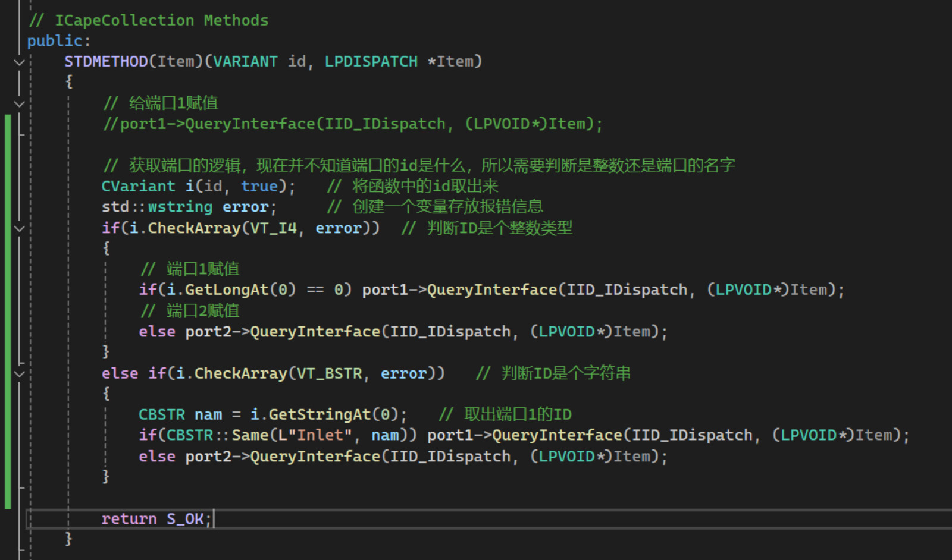
Task: Click the LPDISPATCH type in function signature
Action: click(x=371, y=62)
